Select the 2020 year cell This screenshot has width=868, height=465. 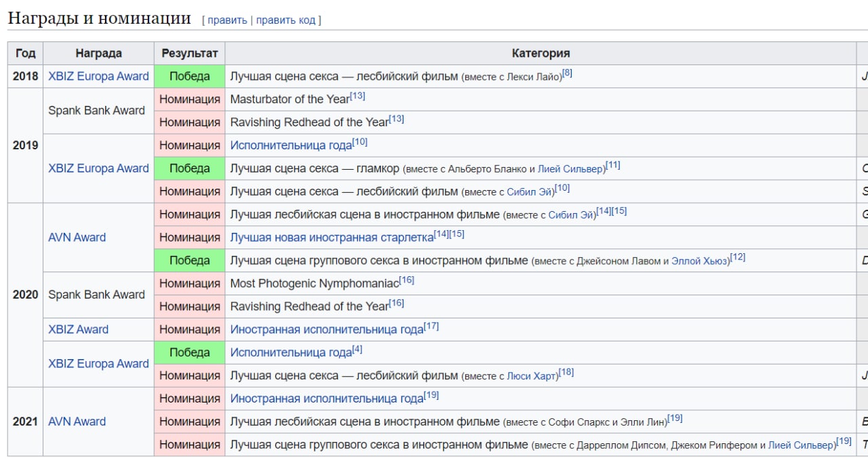25,295
